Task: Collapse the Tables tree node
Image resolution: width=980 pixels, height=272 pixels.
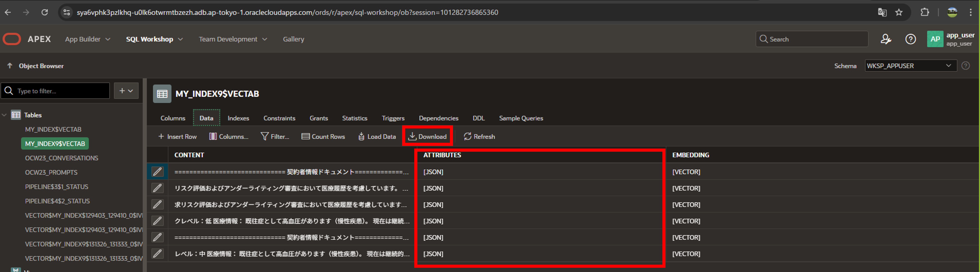Action: [4, 115]
